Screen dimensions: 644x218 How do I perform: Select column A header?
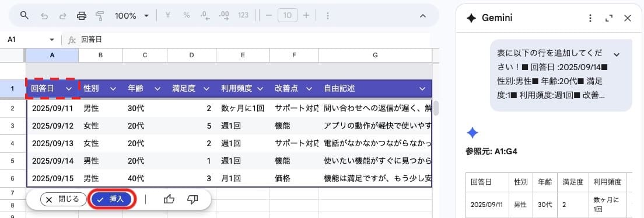click(x=52, y=55)
